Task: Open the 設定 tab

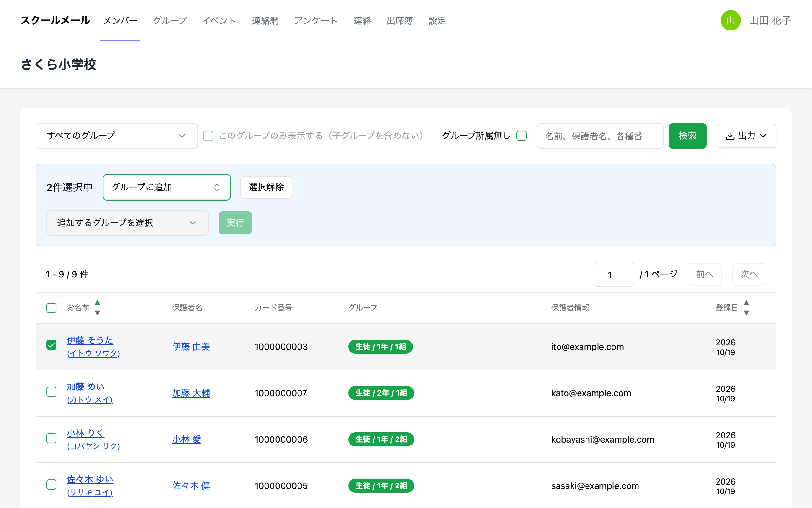Action: [x=437, y=21]
